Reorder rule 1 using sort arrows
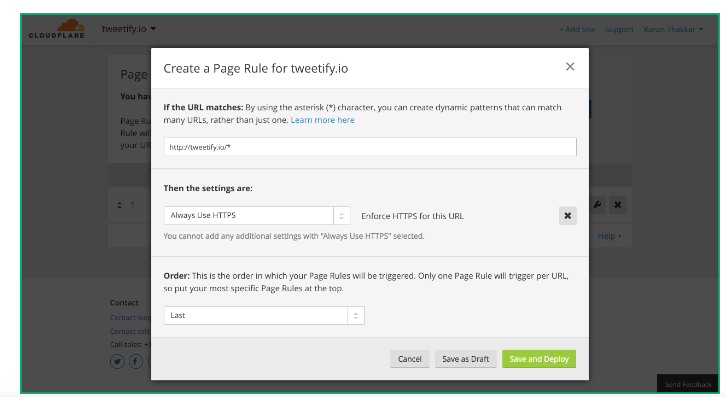 [x=119, y=205]
